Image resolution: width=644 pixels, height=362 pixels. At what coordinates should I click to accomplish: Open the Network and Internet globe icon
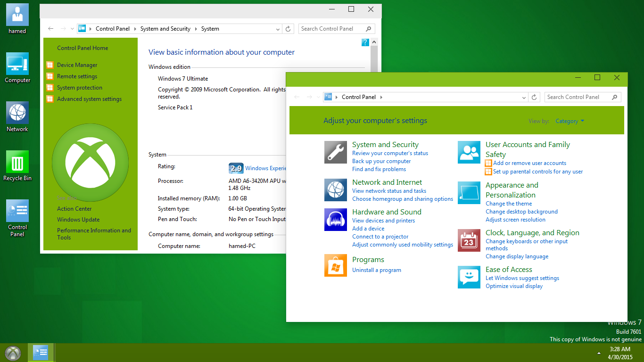335,190
